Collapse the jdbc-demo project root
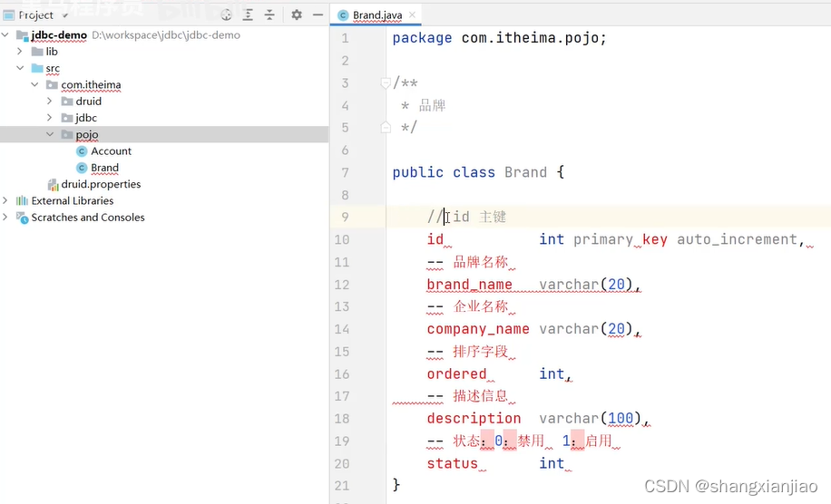 (5, 35)
